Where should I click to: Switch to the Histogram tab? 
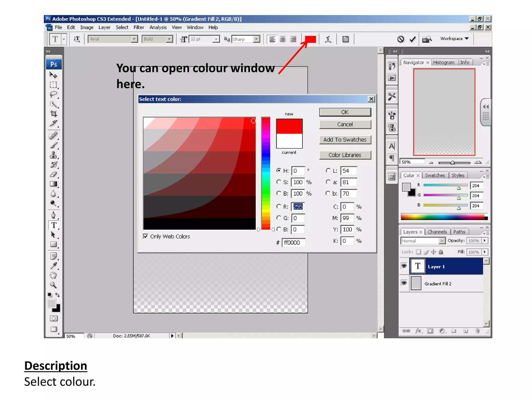(444, 62)
